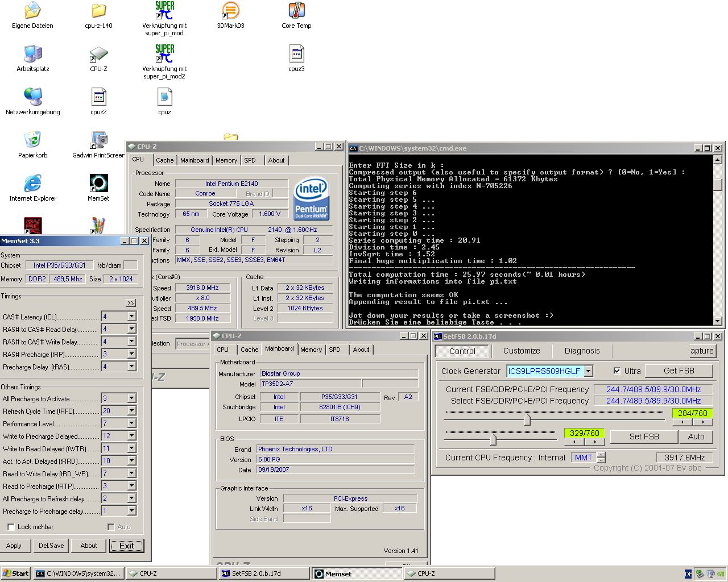Click the Exit button in MemSet

[126, 546]
